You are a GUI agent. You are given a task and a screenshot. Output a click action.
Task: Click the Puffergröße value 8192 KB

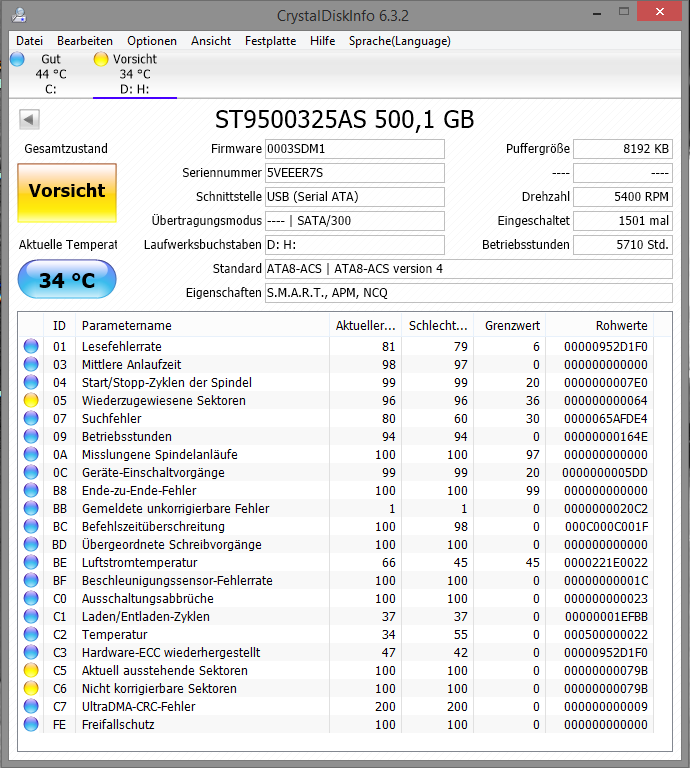[x=623, y=149]
